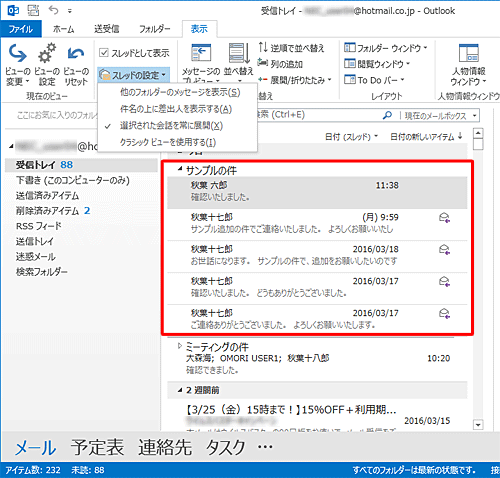
Task: Collapse the 2 週間前 group
Action: pyautogui.click(x=180, y=390)
